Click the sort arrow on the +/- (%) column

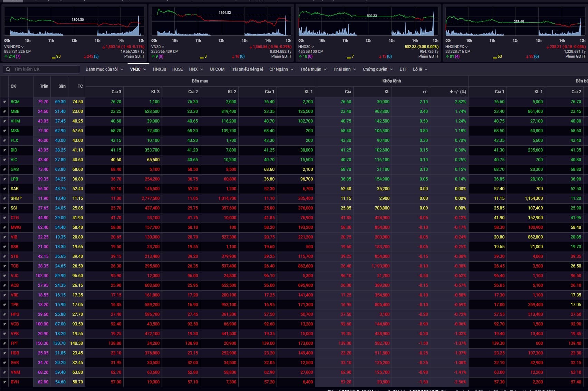[x=451, y=91]
